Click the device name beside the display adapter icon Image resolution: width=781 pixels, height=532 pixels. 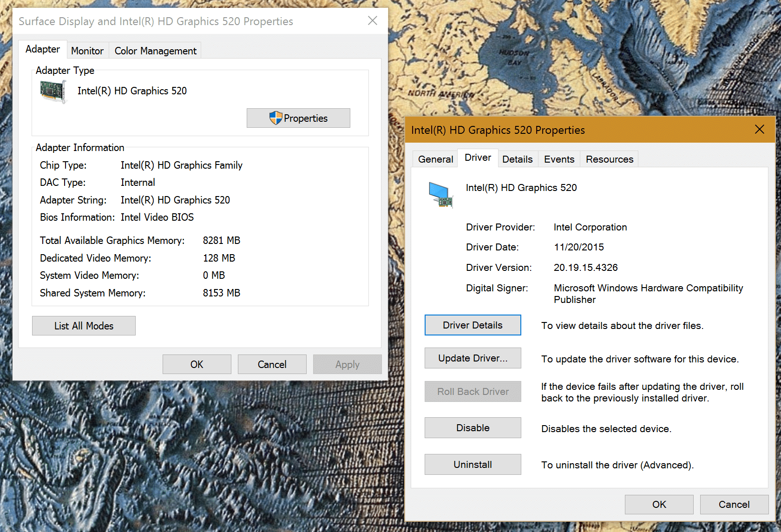pos(521,188)
